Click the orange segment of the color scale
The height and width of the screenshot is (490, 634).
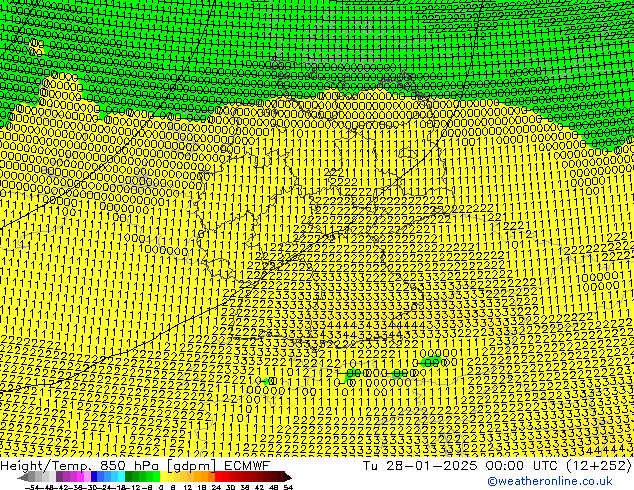(205, 476)
